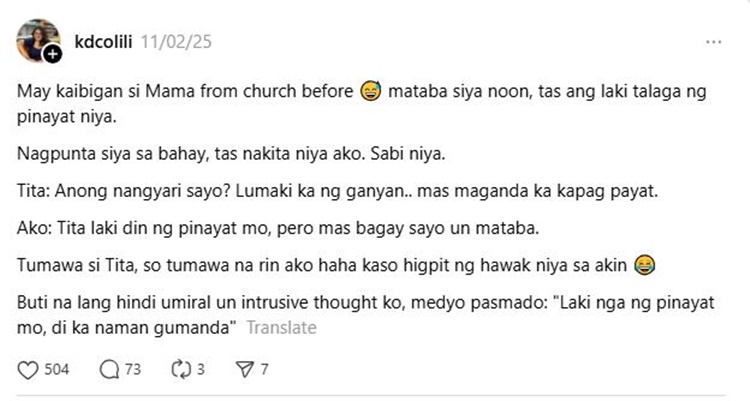
Task: Open kdcolili's profile picture
Action: [x=37, y=40]
